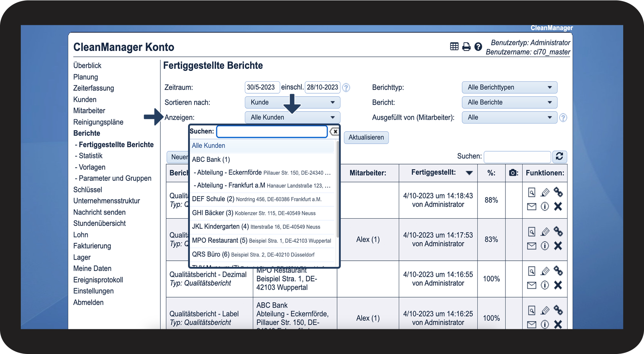Select DEF Schule (2) in customer list

[262, 199]
